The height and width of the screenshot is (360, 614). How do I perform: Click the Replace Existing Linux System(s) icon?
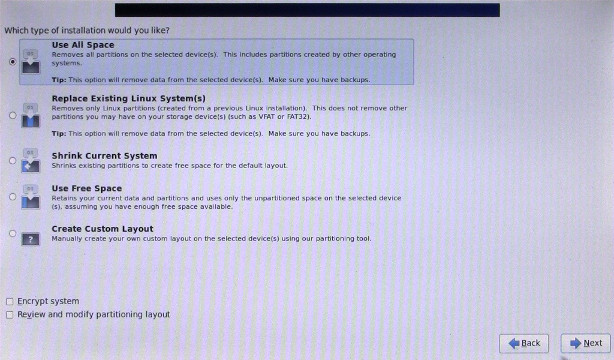(x=31, y=115)
